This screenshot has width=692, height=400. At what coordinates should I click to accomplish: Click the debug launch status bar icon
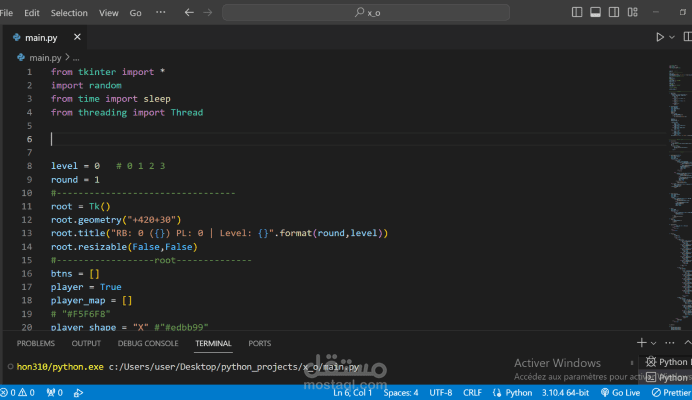click(x=78, y=392)
